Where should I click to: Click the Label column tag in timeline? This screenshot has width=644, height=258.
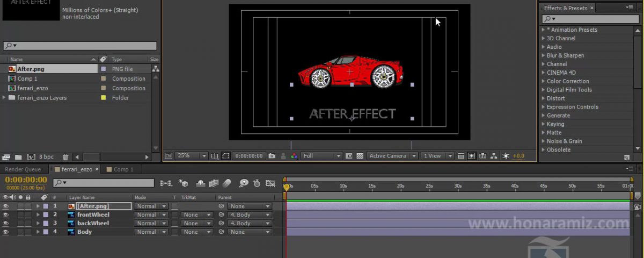tap(45, 197)
